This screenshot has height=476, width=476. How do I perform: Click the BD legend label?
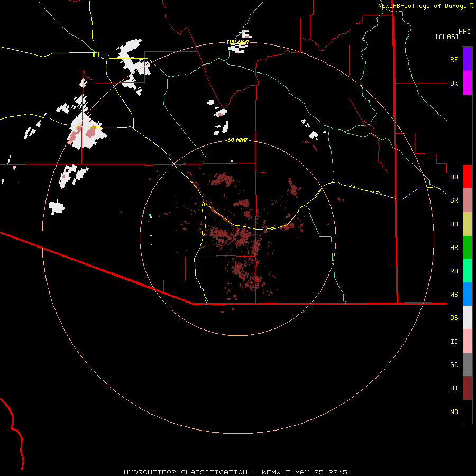coord(454,224)
